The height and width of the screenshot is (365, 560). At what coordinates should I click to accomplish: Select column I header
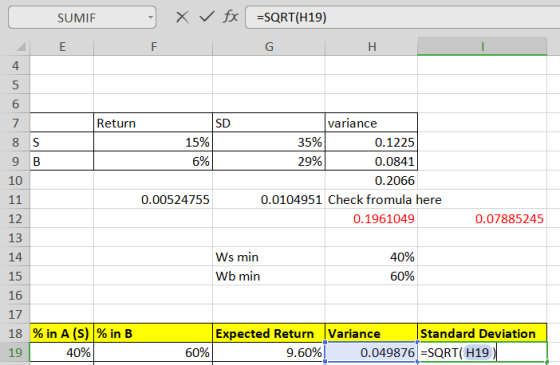click(482, 46)
